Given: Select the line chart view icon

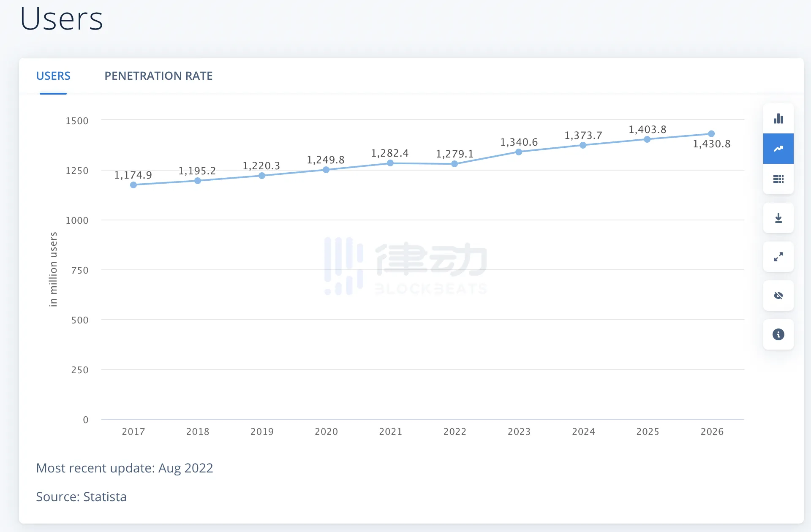Looking at the screenshot, I should [x=778, y=149].
